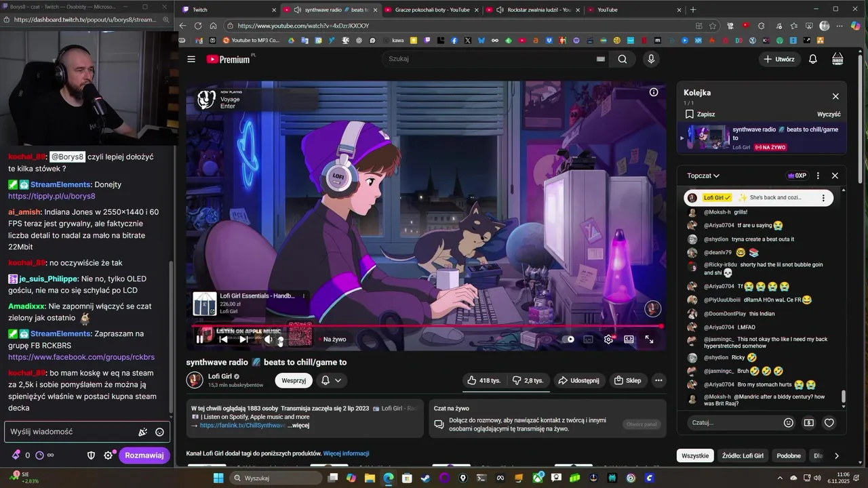
Task: Show more filter chips with right arrow
Action: coord(836,456)
